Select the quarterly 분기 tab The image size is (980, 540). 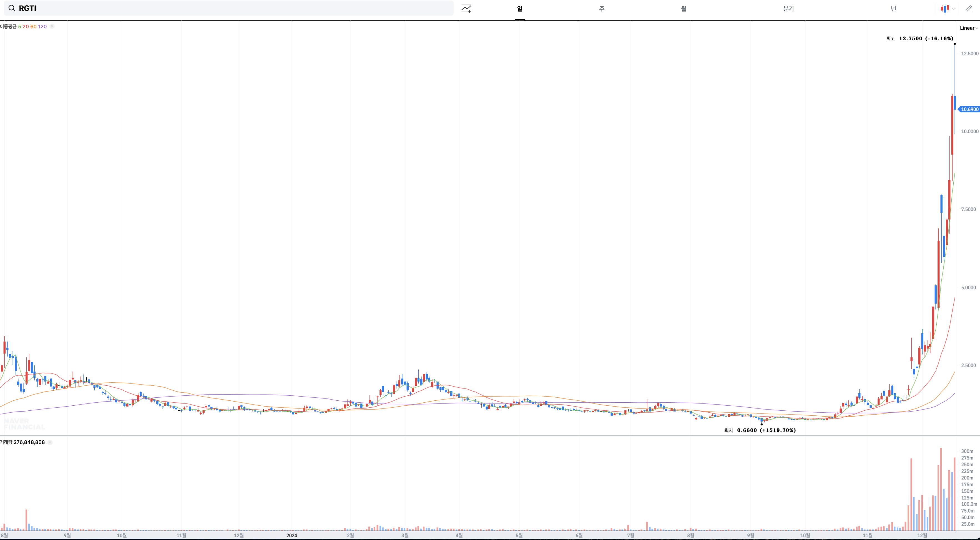pos(788,9)
